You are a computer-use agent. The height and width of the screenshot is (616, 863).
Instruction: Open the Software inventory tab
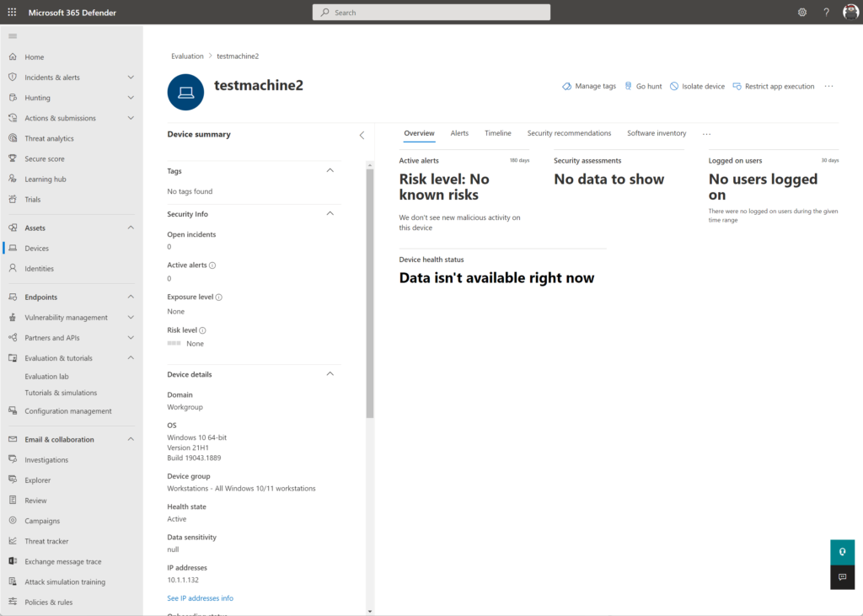657,133
